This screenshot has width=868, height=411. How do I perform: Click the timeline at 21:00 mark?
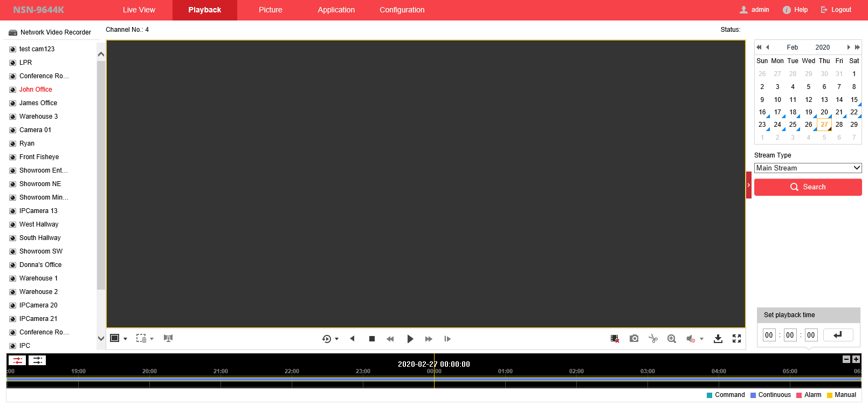point(221,372)
